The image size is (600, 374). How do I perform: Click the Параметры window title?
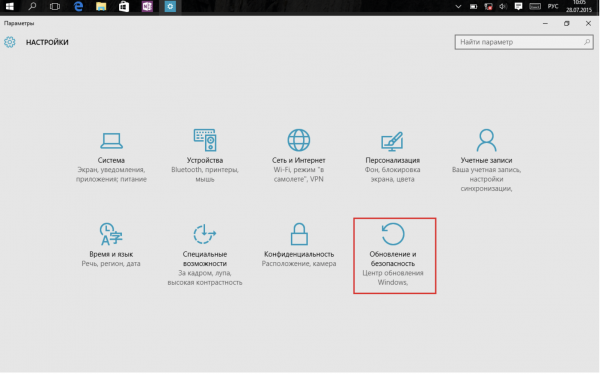(x=19, y=23)
